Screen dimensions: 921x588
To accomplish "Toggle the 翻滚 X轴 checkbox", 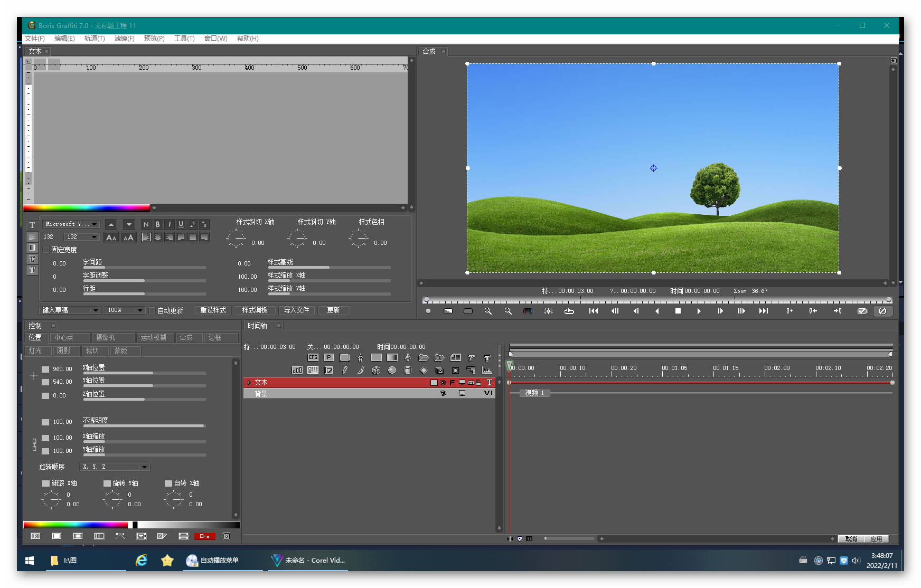I will click(45, 483).
